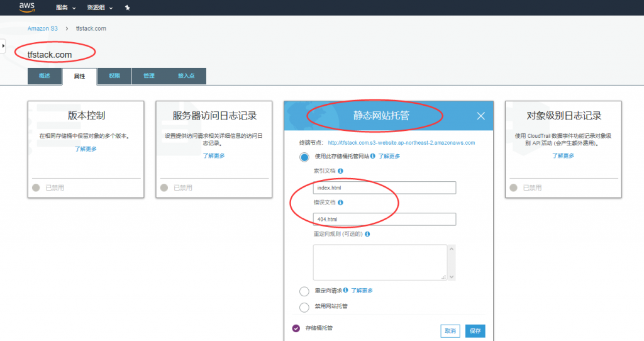Show info icon for 重定向规则

[367, 234]
